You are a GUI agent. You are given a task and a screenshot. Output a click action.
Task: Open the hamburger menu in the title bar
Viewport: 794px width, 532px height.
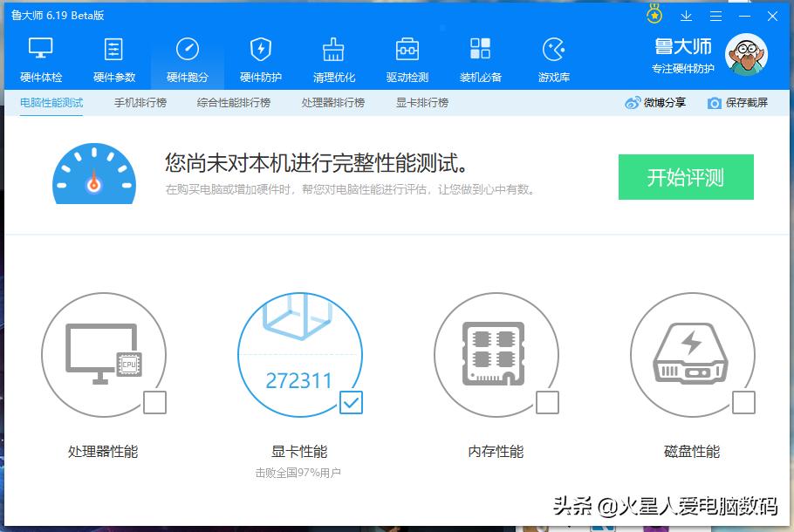coord(716,16)
